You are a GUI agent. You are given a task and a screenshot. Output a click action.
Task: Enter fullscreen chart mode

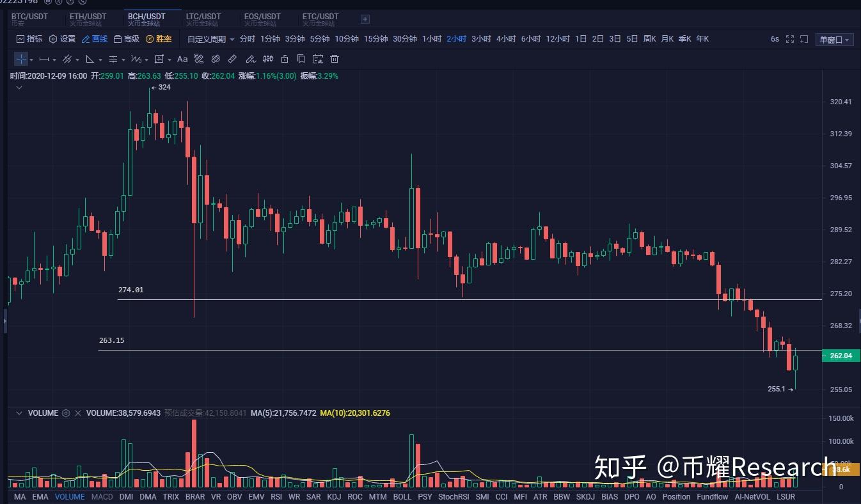[x=790, y=39]
